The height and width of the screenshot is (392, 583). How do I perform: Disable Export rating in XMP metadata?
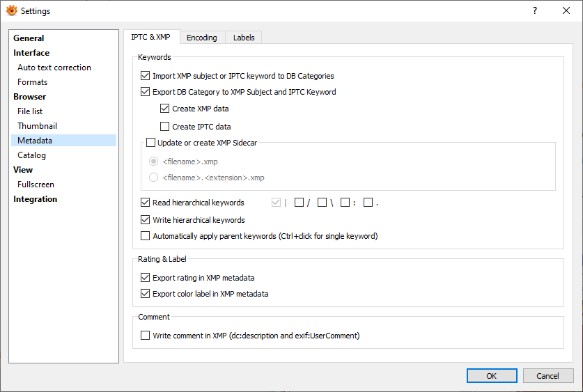(146, 278)
